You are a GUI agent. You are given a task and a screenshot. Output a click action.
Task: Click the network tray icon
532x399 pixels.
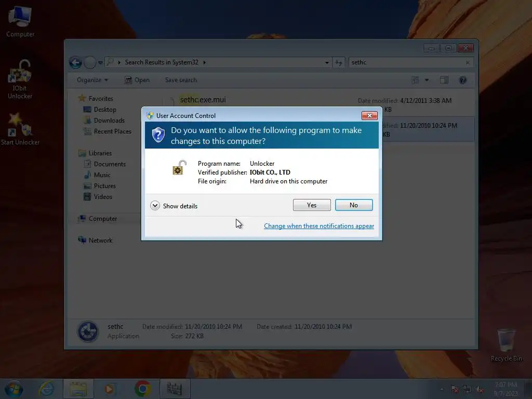467,390
